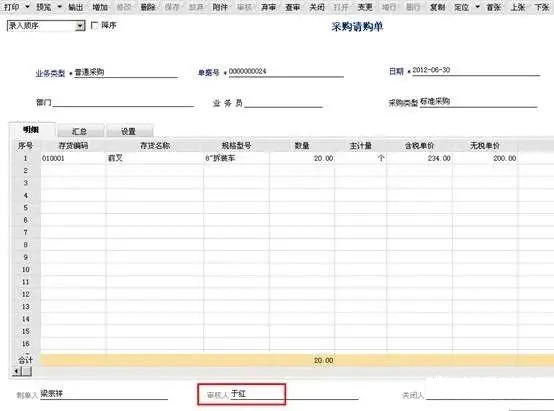
Task: Click the 数量 column header
Action: (x=302, y=146)
